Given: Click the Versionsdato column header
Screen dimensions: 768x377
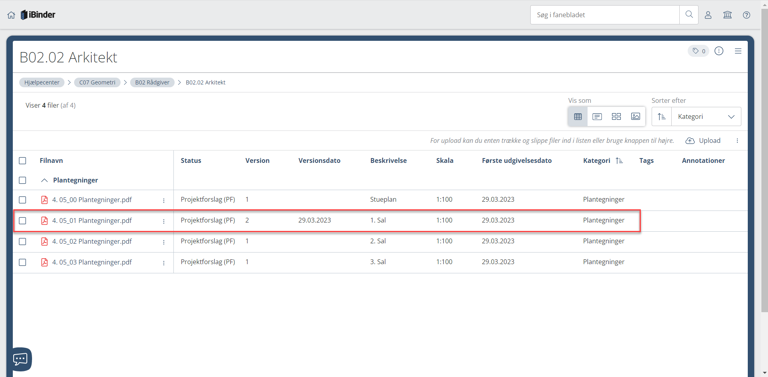Looking at the screenshot, I should [x=319, y=161].
